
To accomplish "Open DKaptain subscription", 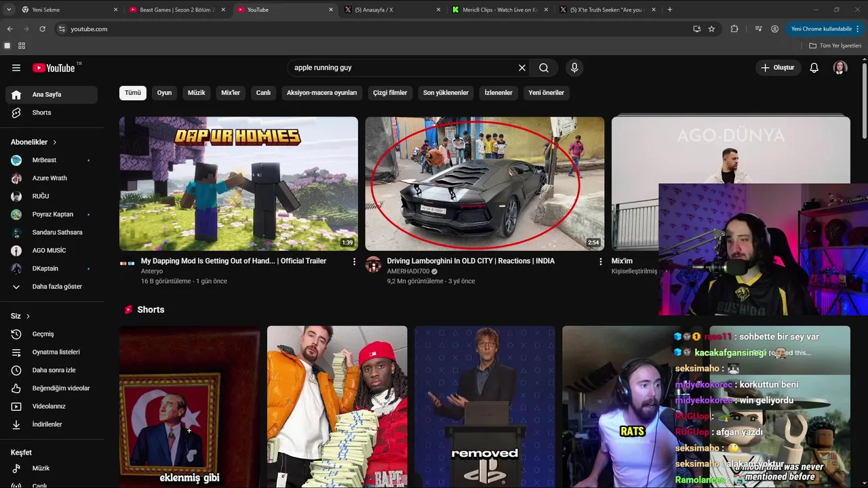I will (x=52, y=268).
